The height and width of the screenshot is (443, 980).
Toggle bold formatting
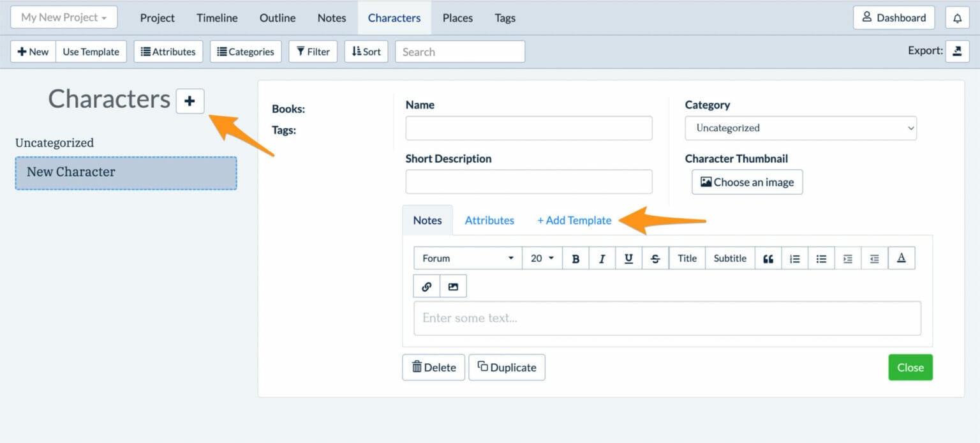(x=575, y=259)
